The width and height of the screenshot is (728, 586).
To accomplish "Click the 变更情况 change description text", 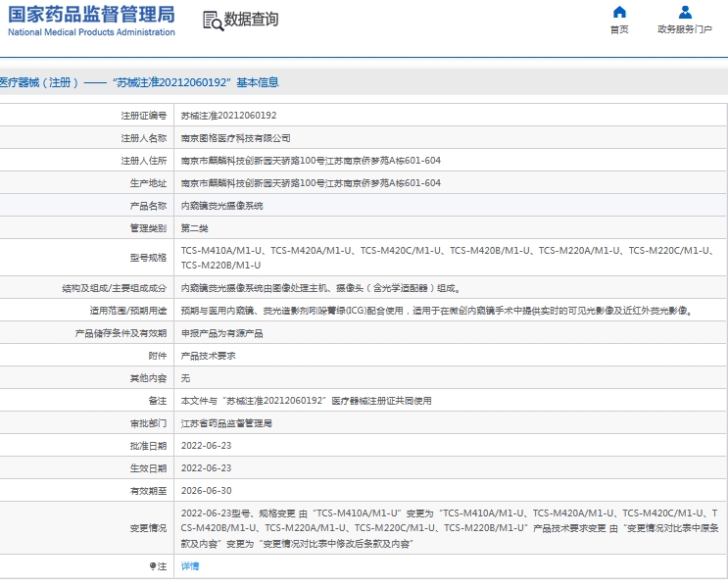I will pos(450,528).
